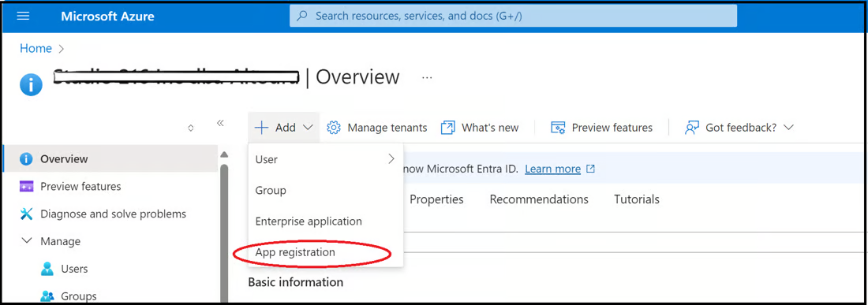
Task: Click the Microsoft Azure home title
Action: (107, 17)
